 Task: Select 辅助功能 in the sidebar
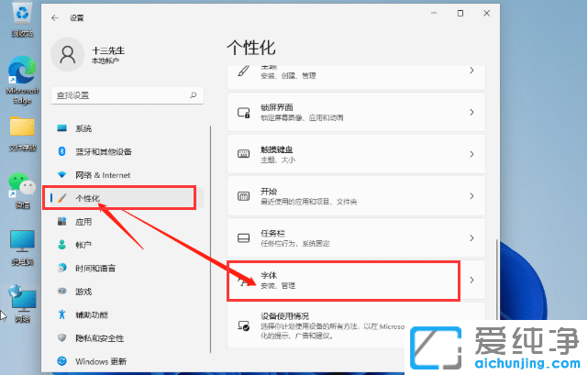coord(128,314)
